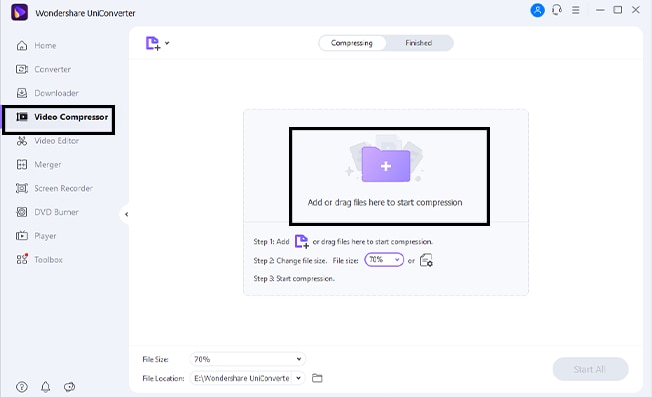Open the user account profile icon
652x397 pixels.
tap(537, 10)
